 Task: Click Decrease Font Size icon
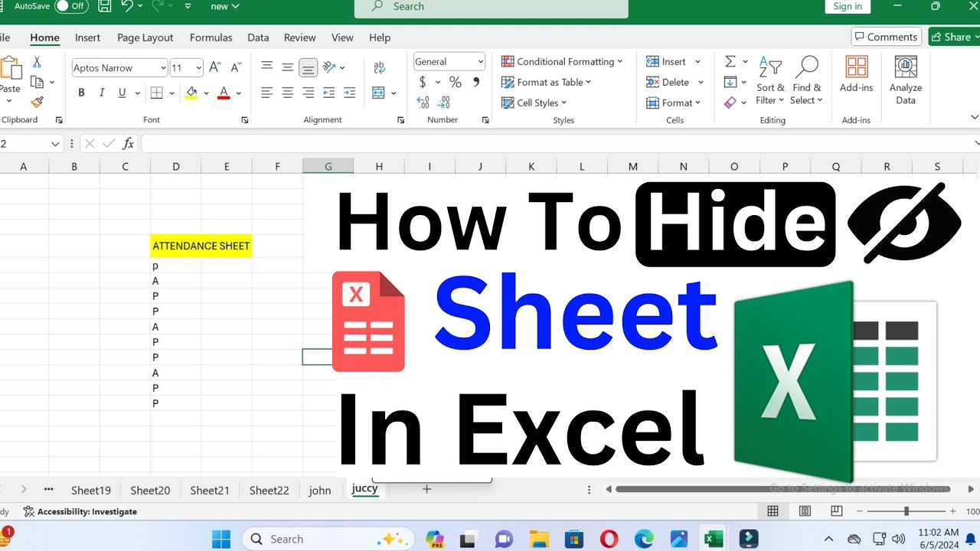tap(236, 67)
